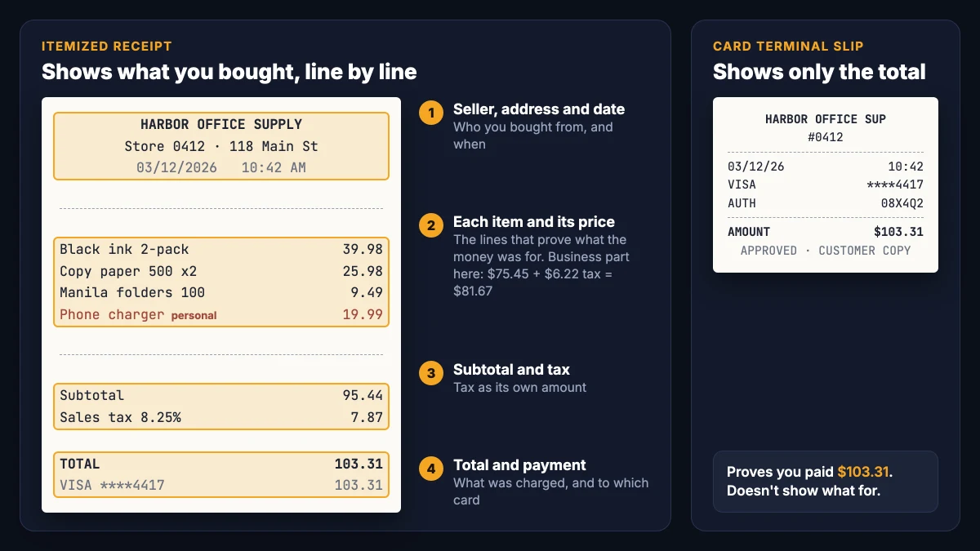Click the number 3 badge icon

(431, 373)
